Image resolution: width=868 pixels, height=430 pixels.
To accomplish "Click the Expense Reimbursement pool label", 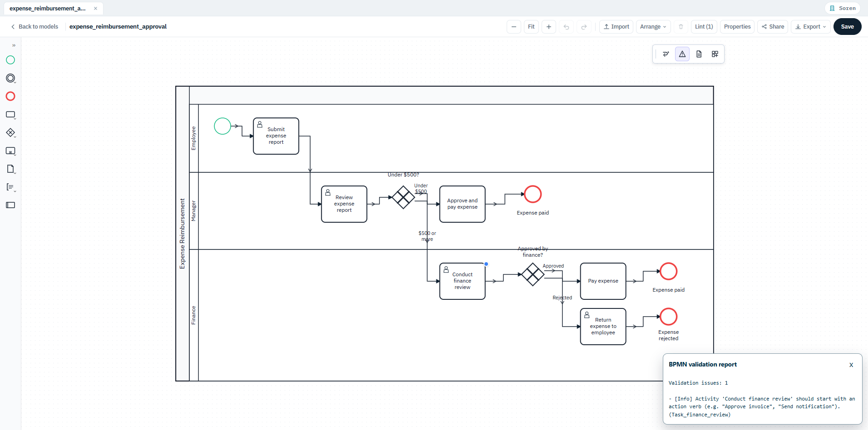I will pyautogui.click(x=182, y=234).
